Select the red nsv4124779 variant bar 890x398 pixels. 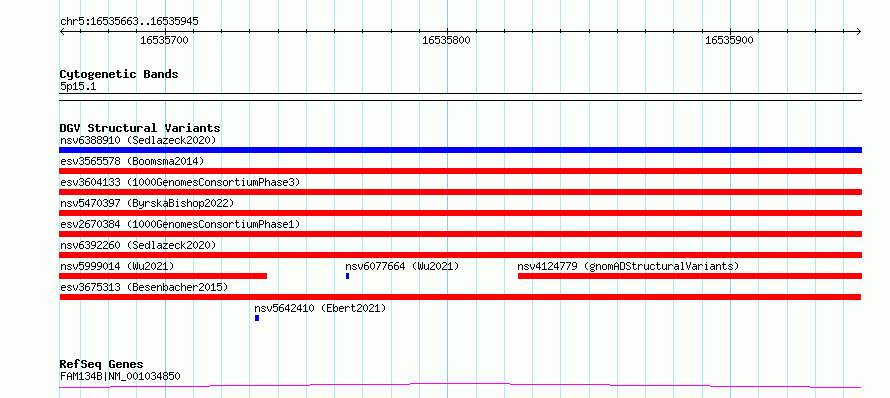tap(690, 276)
